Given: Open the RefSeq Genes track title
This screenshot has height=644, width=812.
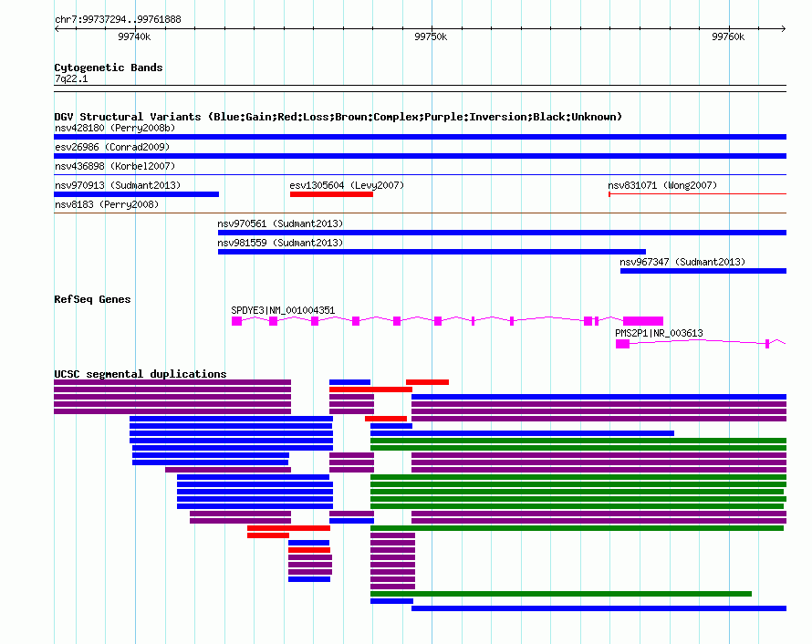Looking at the screenshot, I should 92,299.
